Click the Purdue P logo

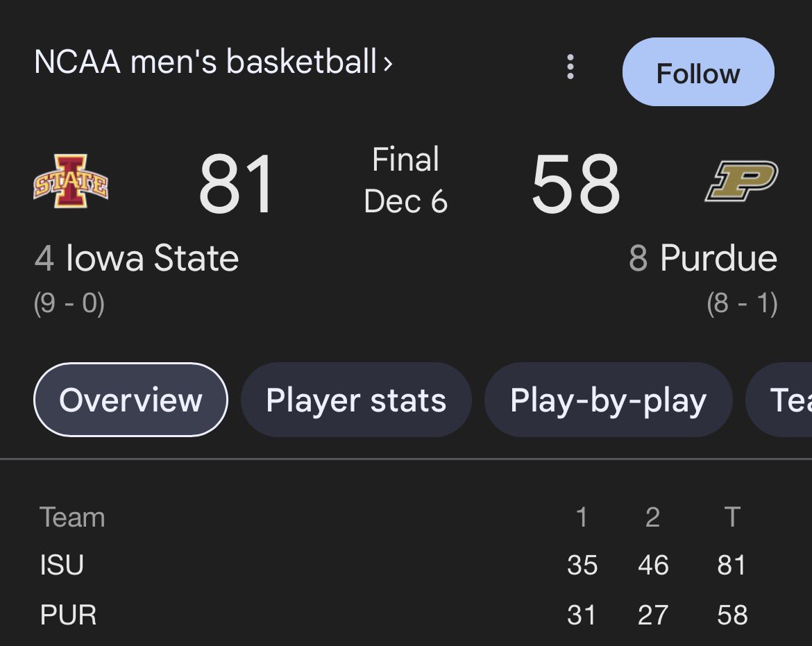[x=742, y=180]
